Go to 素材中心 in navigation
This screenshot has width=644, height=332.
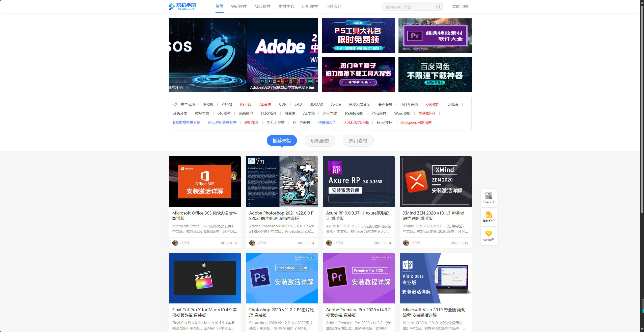(x=286, y=6)
